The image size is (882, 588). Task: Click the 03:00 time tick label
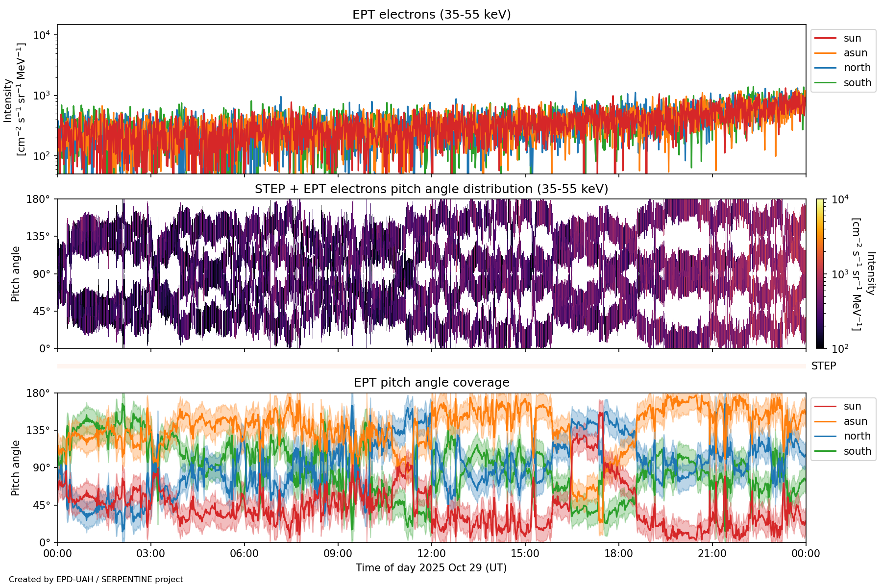(x=150, y=554)
